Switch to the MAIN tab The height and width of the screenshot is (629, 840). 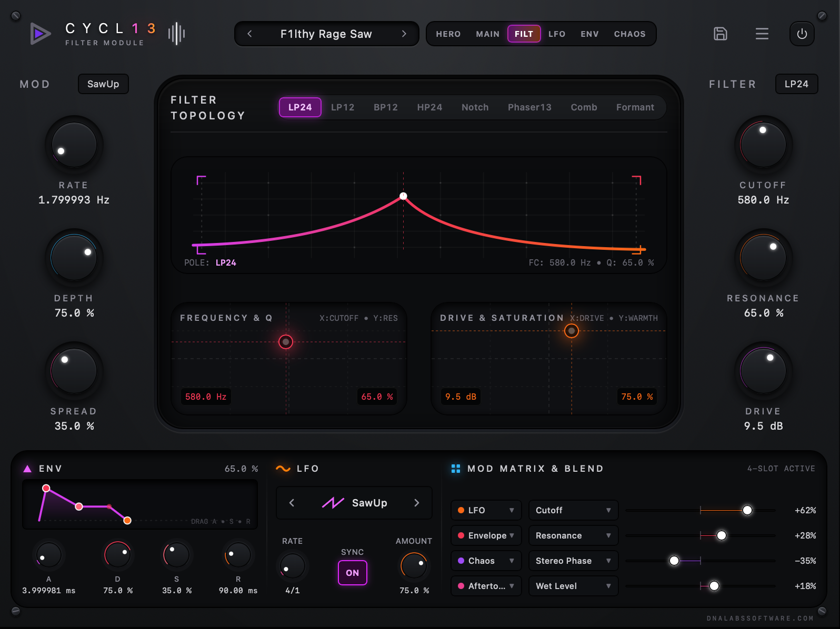coord(487,34)
